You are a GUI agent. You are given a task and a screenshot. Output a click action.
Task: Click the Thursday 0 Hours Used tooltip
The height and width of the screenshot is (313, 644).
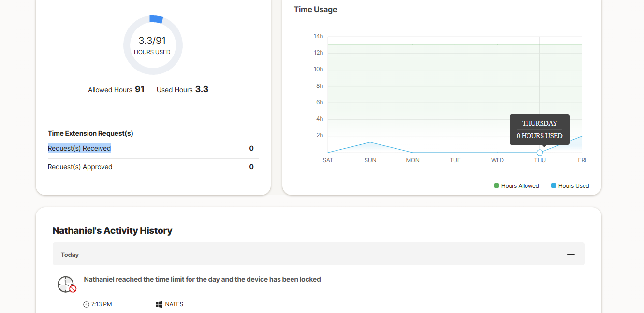click(539, 129)
